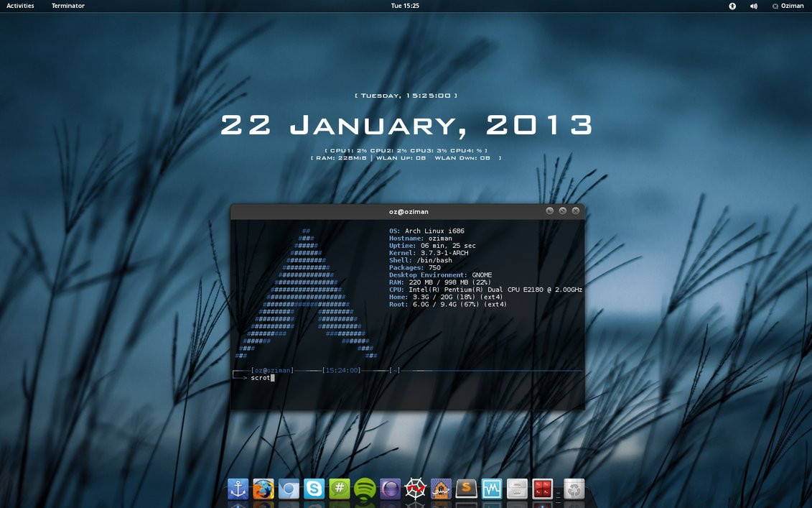This screenshot has height=508, width=812.
Task: Click the '3.3G / 20G (18%)' Home line
Action: [446, 297]
